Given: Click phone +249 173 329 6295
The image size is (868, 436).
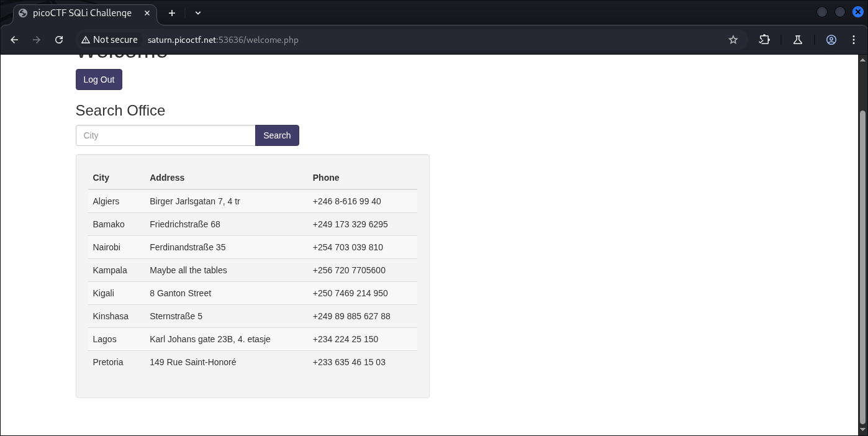Looking at the screenshot, I should [x=350, y=224].
